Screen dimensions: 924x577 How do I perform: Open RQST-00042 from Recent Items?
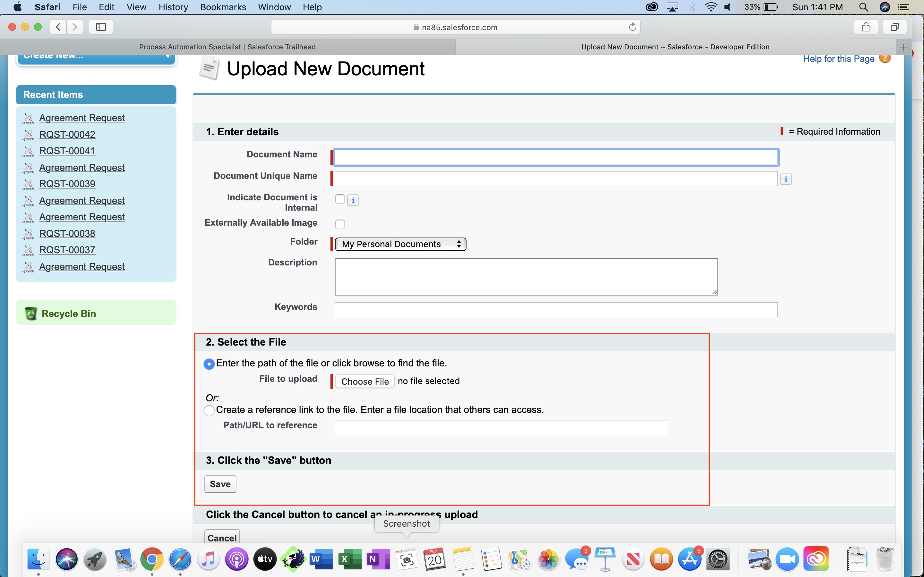67,134
